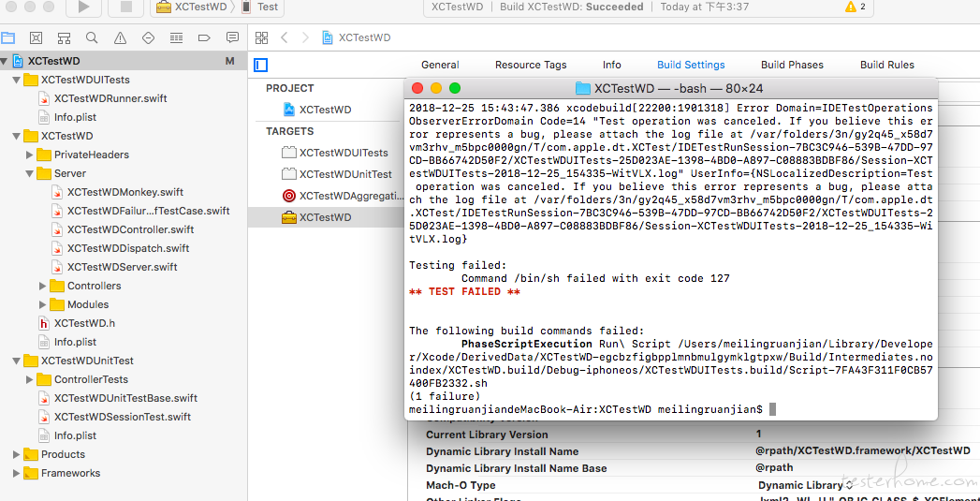Viewport: 980px width, 501px height.
Task: Click the Dynamic Library Install Name value
Action: pyautogui.click(x=862, y=451)
